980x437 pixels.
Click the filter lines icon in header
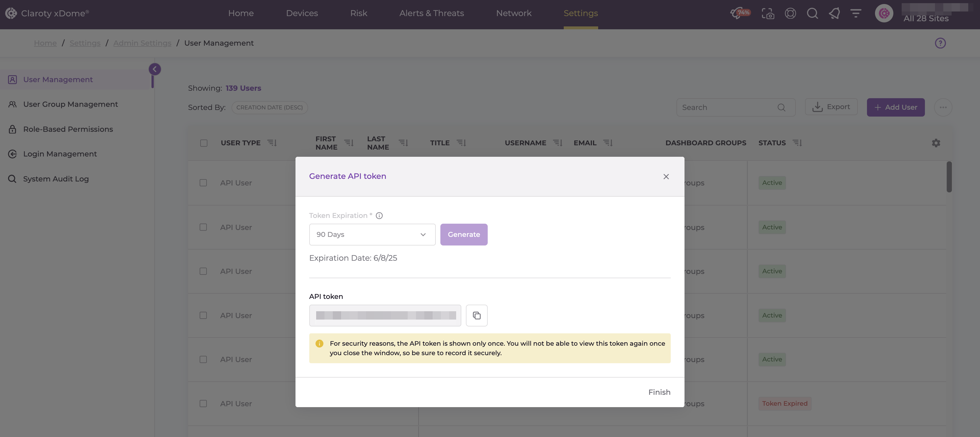point(855,13)
